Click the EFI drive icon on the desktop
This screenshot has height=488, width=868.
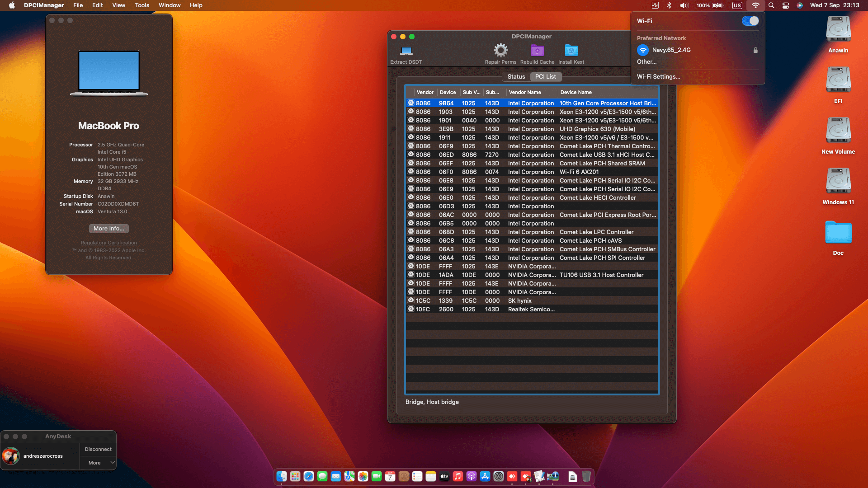[x=838, y=80]
